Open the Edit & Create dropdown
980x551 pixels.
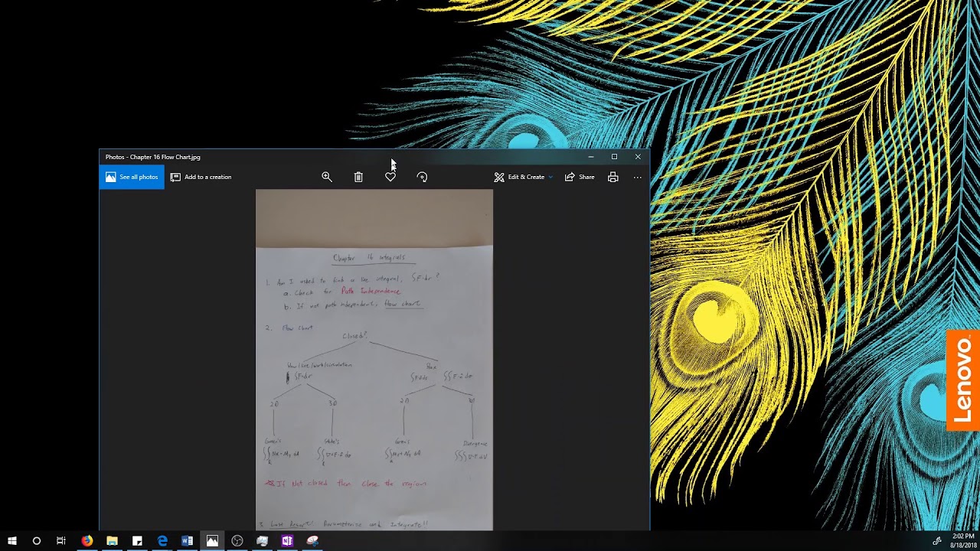[524, 177]
